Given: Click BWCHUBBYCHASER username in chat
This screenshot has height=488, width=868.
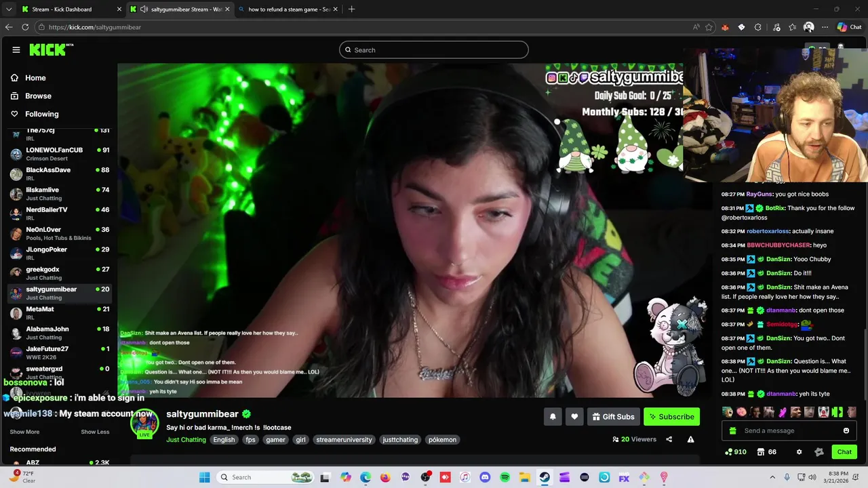Looking at the screenshot, I should tap(778, 245).
